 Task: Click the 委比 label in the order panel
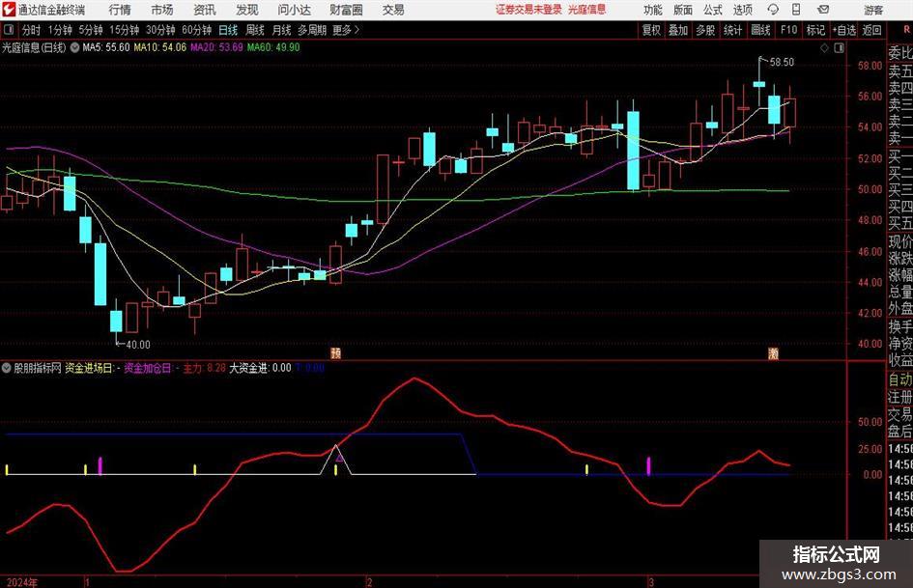coord(899,53)
